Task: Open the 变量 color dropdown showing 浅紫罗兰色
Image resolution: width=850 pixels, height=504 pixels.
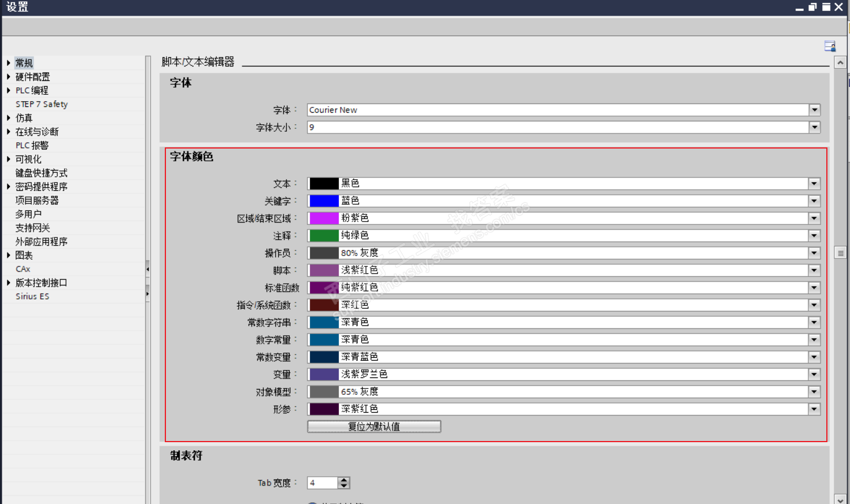Action: (x=814, y=375)
